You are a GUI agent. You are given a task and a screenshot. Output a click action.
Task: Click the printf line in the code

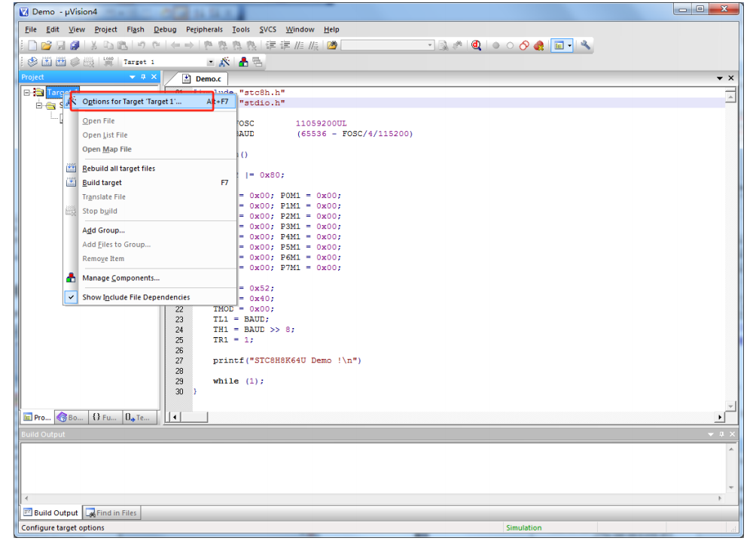[287, 360]
